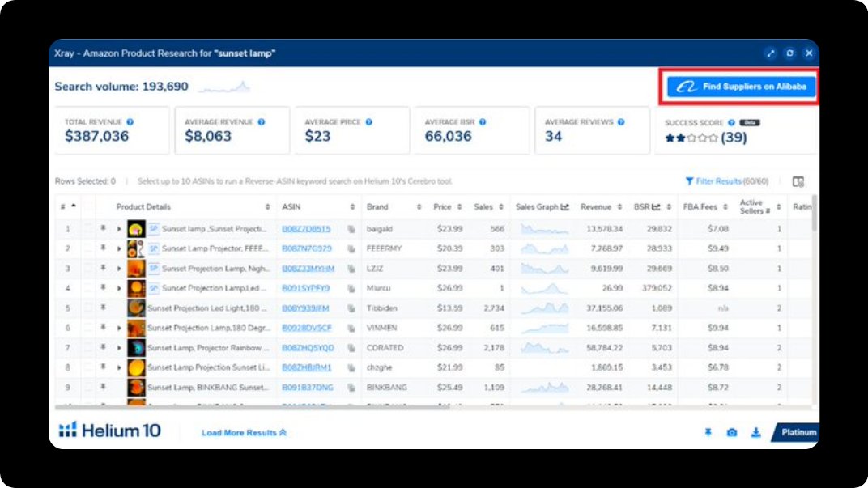Click the Platinum plan badge
This screenshot has height=488, width=868.
[x=795, y=433]
